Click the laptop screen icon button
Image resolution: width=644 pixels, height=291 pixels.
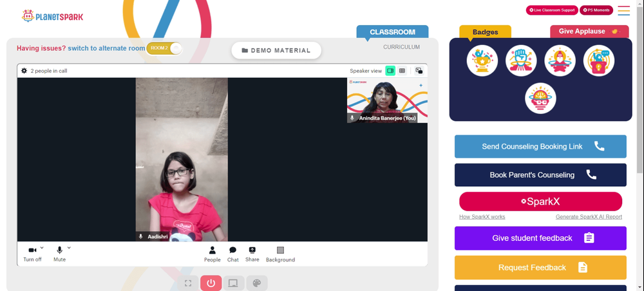pos(234,283)
